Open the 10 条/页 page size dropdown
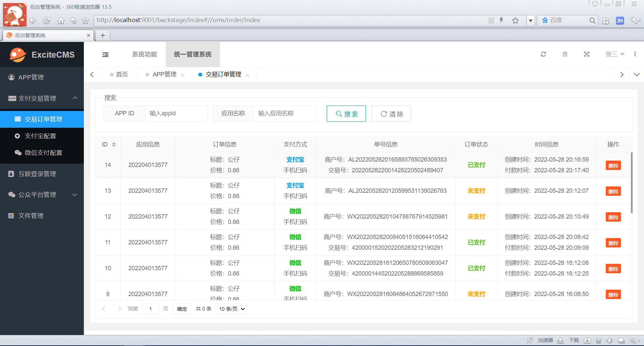Viewport: 644px width, 346px height. tap(231, 309)
